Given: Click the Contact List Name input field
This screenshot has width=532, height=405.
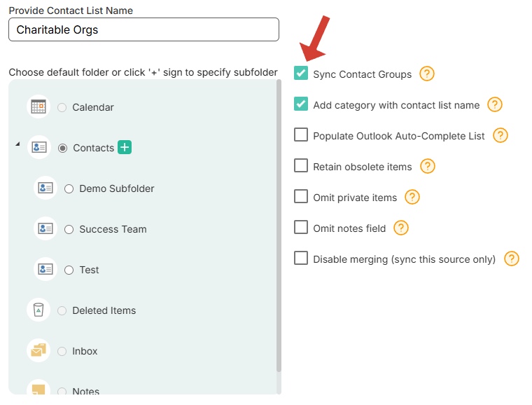Looking at the screenshot, I should pos(144,29).
